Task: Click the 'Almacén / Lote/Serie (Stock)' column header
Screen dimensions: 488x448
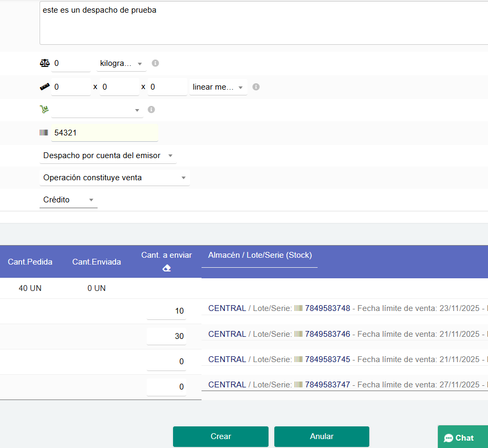Action: [260, 255]
